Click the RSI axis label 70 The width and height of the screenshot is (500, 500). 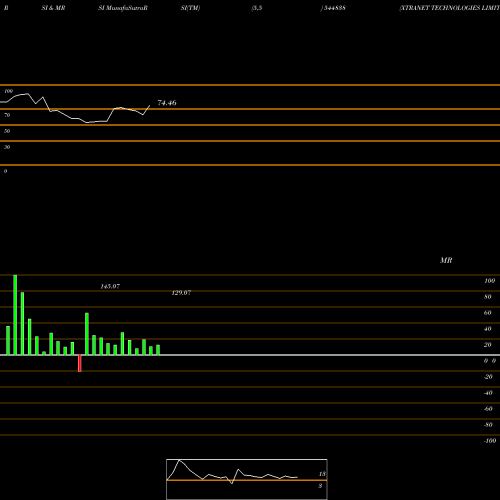(x=7, y=115)
